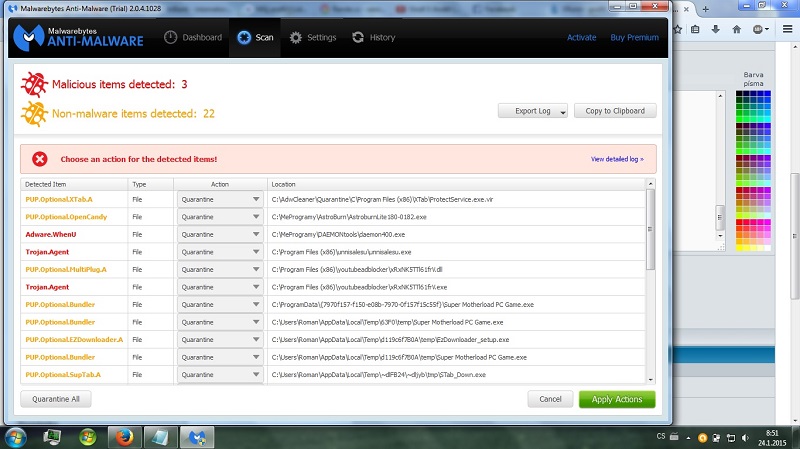800x449 pixels.
Task: Click the Malwarebytes taskbar icon
Action: (x=197, y=438)
